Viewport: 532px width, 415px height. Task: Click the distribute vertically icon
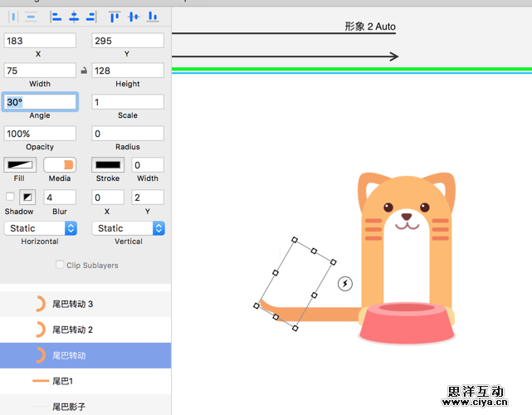click(x=31, y=16)
